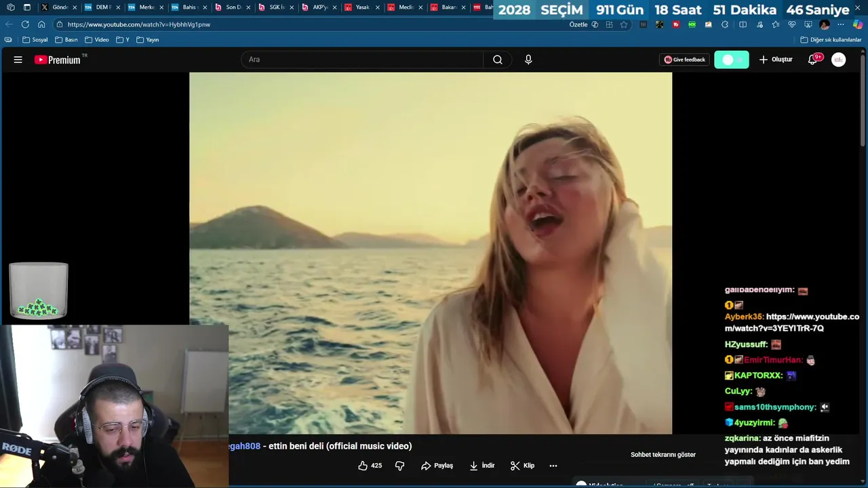Viewport: 868px width, 488px height.
Task: Click the browser address bar URL
Action: 139,24
